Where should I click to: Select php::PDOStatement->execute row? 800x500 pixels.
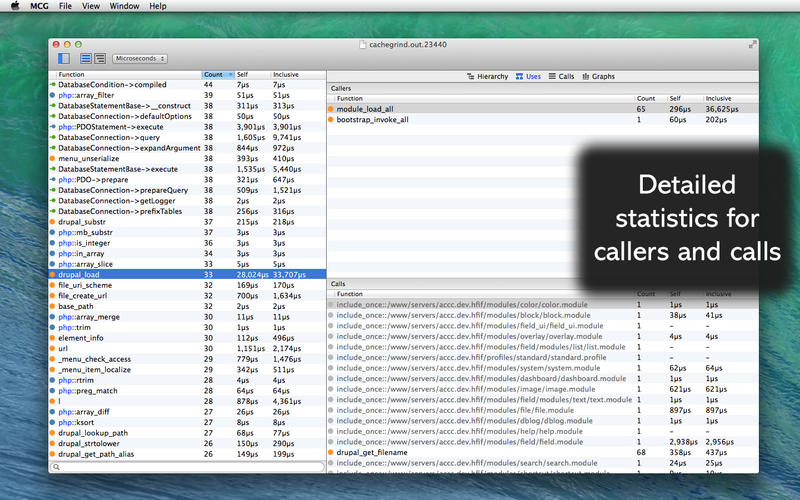click(x=187, y=127)
